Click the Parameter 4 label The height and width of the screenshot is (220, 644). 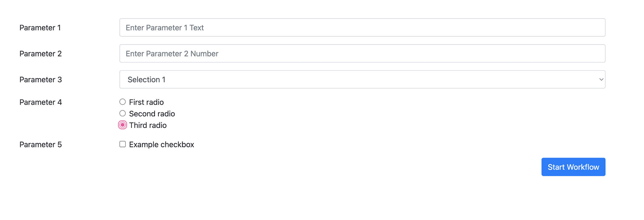pos(40,102)
